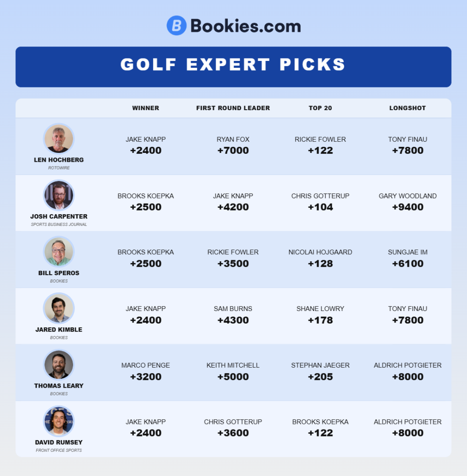Click the Winner column header
This screenshot has width=467, height=476.
click(146, 108)
